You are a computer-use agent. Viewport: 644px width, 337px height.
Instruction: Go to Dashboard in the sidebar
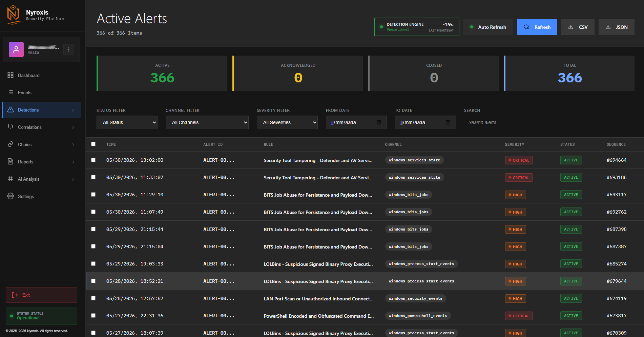(41, 75)
